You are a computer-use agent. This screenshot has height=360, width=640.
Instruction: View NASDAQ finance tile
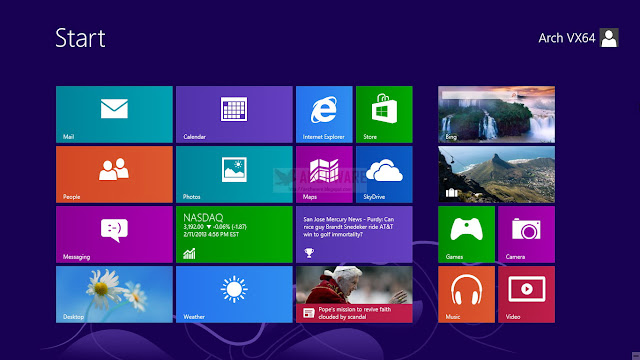(234, 234)
